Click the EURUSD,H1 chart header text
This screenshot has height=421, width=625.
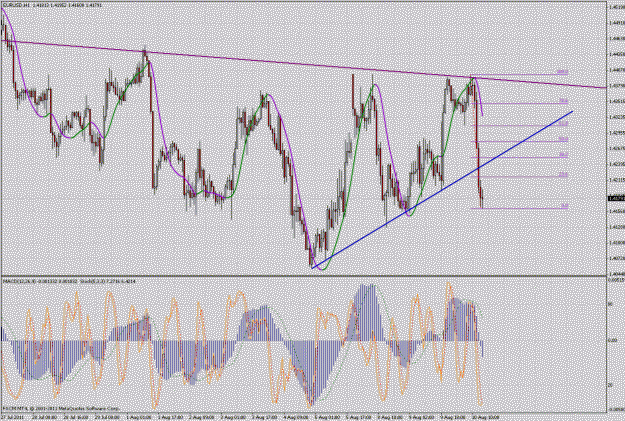pyautogui.click(x=53, y=6)
